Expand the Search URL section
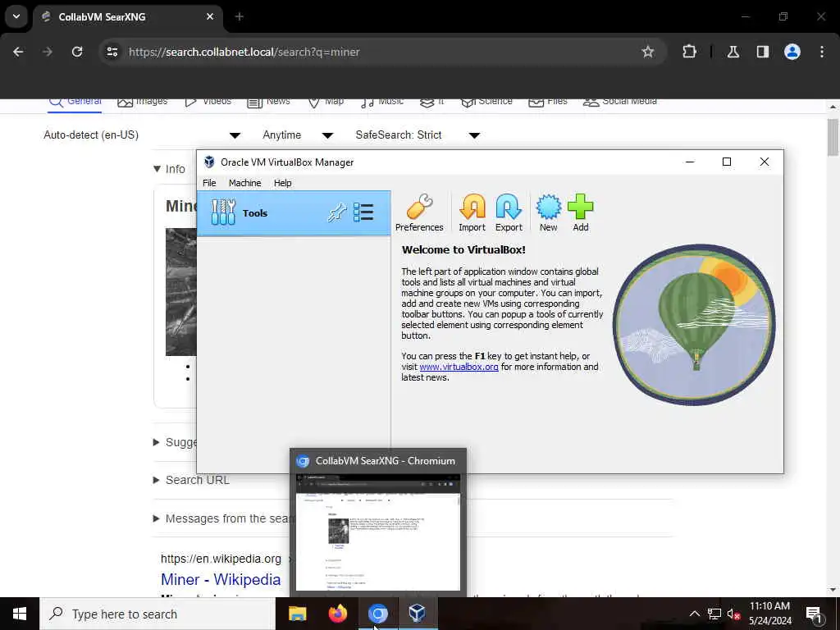The width and height of the screenshot is (840, 630). coord(191,480)
